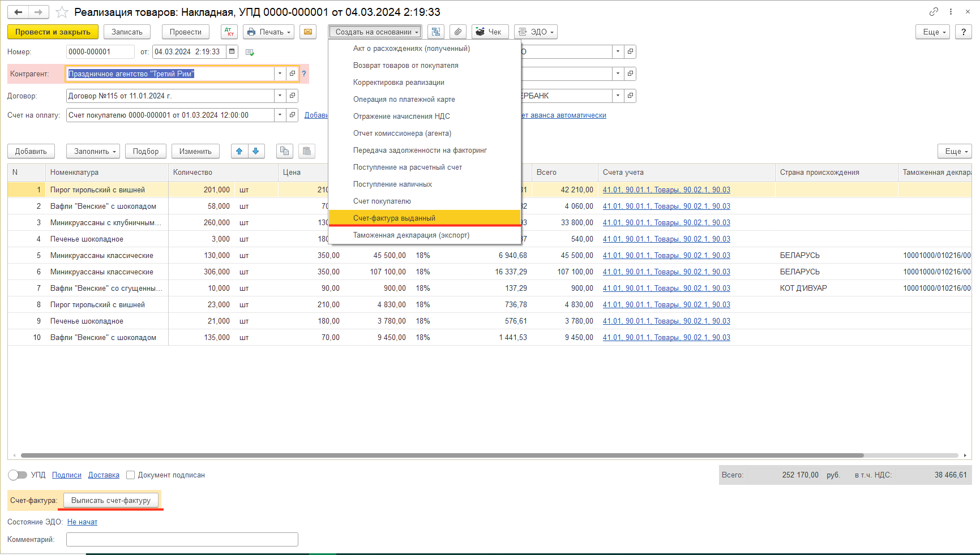Click the green icon beside the date field

pyautogui.click(x=250, y=52)
